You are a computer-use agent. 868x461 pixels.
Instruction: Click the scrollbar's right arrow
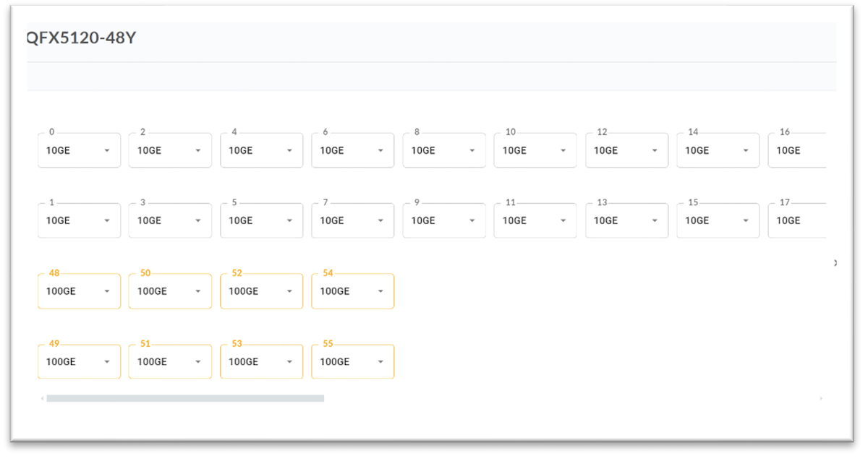pos(821,398)
